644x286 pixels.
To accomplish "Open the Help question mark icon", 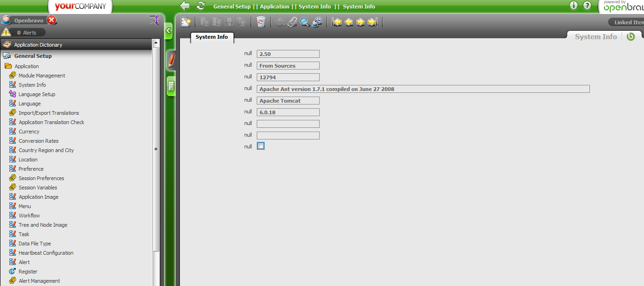I will click(587, 6).
